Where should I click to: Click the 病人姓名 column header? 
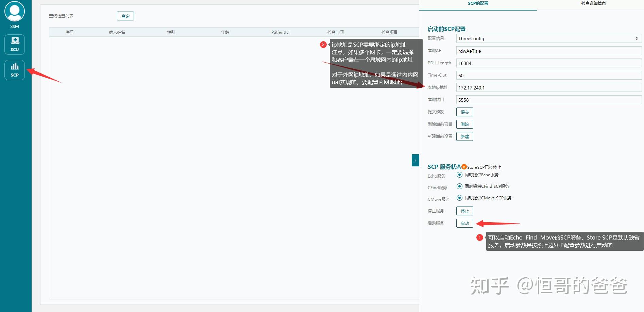(x=117, y=32)
